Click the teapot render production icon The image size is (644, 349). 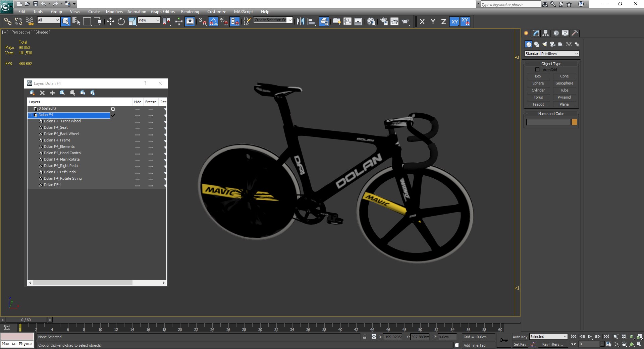[406, 21]
